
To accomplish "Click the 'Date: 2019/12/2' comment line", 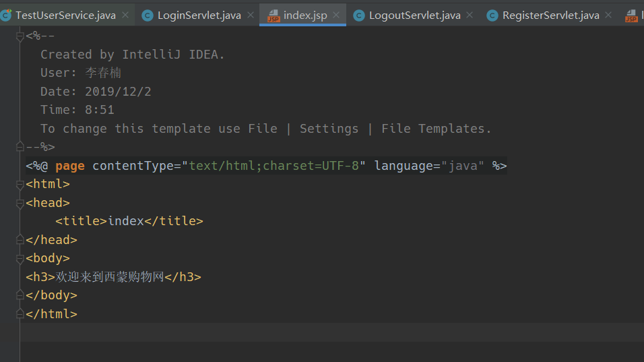I will point(96,92).
